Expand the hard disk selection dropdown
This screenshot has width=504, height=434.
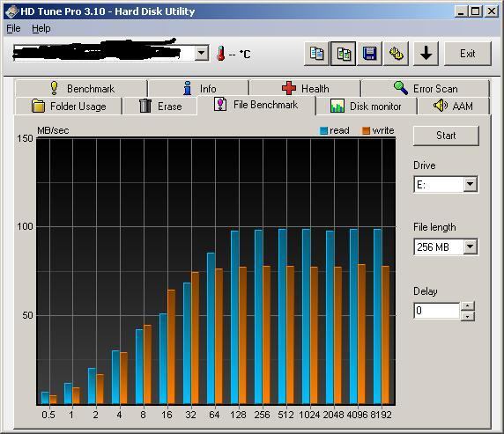202,53
